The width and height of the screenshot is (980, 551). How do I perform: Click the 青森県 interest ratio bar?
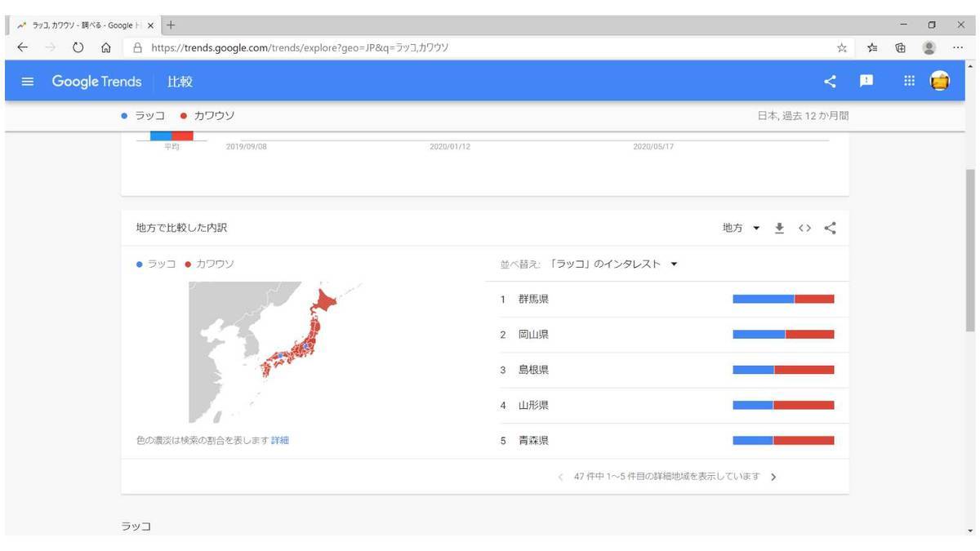pos(783,441)
